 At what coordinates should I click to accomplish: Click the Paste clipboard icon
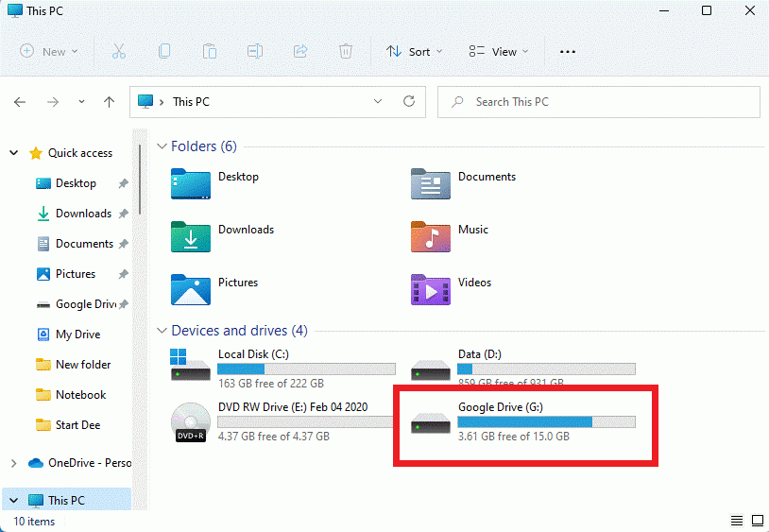210,51
